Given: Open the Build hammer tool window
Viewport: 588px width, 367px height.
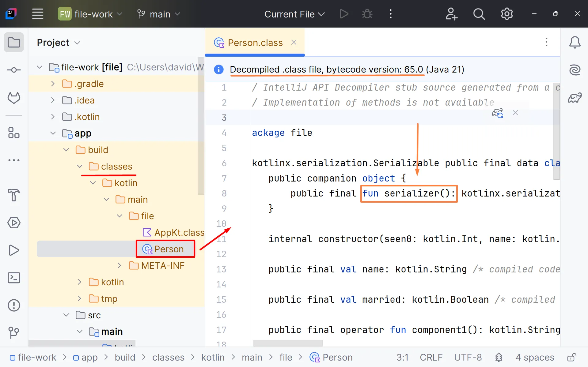Looking at the screenshot, I should [x=14, y=195].
